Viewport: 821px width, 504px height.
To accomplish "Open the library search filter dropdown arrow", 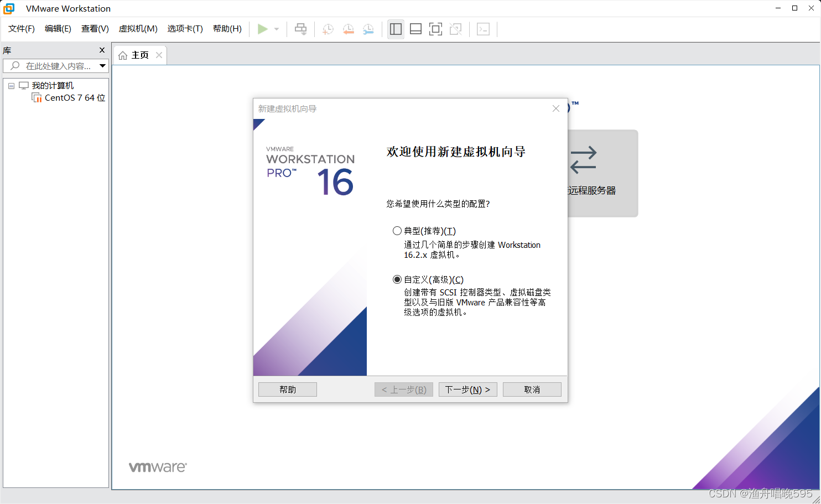I will (x=102, y=66).
